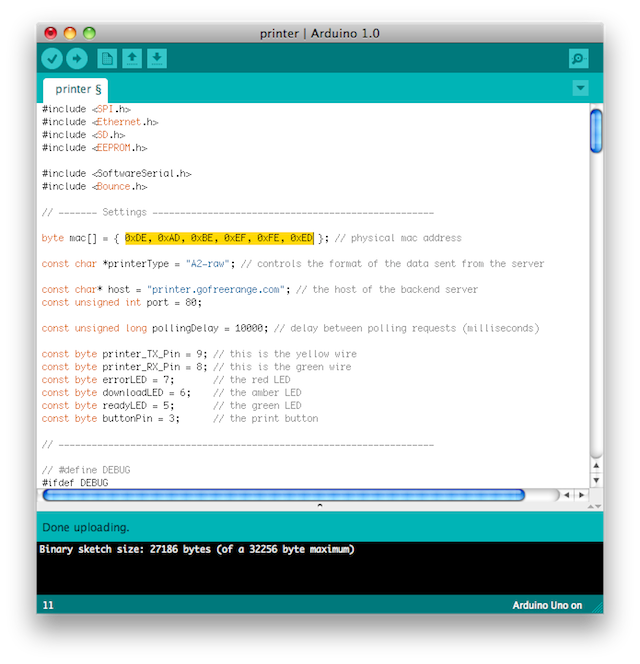Click the #include <Ethernet.h> line
Screen dimensions: 640x664
pyautogui.click(x=100, y=122)
